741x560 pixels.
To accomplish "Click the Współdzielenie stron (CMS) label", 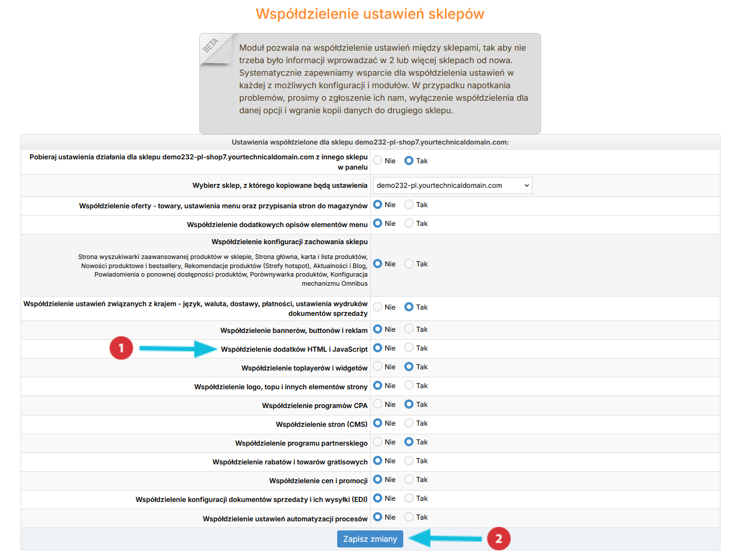I will tap(322, 425).
